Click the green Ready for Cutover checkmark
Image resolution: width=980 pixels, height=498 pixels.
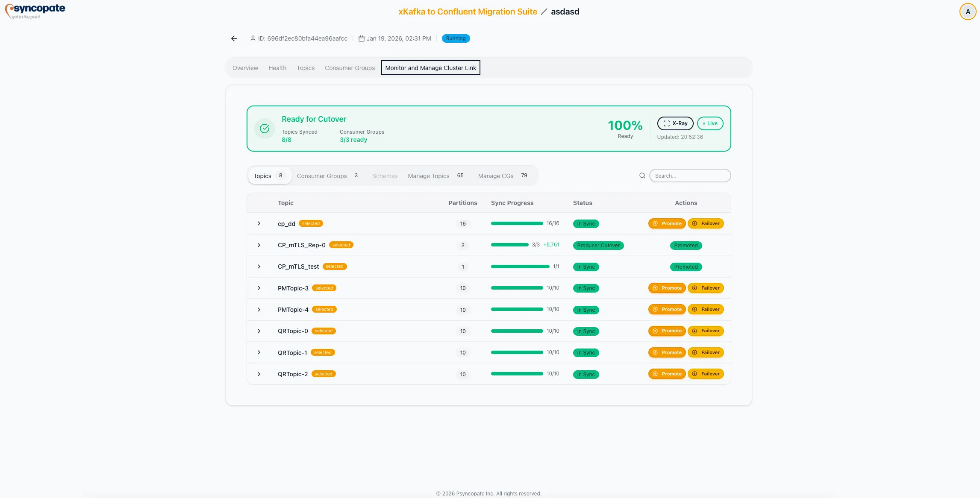264,128
